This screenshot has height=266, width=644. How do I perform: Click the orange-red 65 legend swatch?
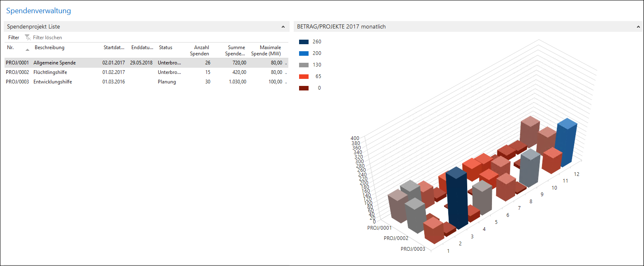coord(304,76)
